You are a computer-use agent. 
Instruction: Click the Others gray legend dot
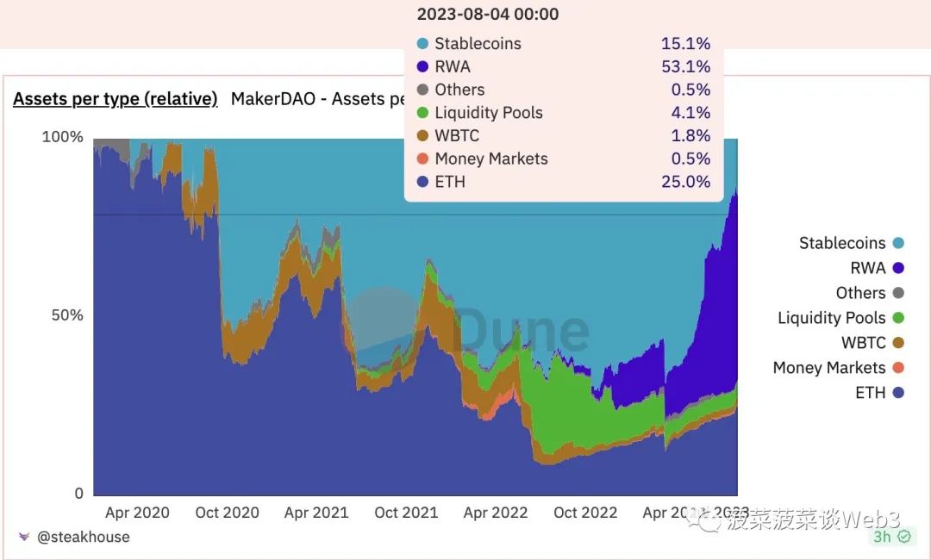click(x=898, y=294)
